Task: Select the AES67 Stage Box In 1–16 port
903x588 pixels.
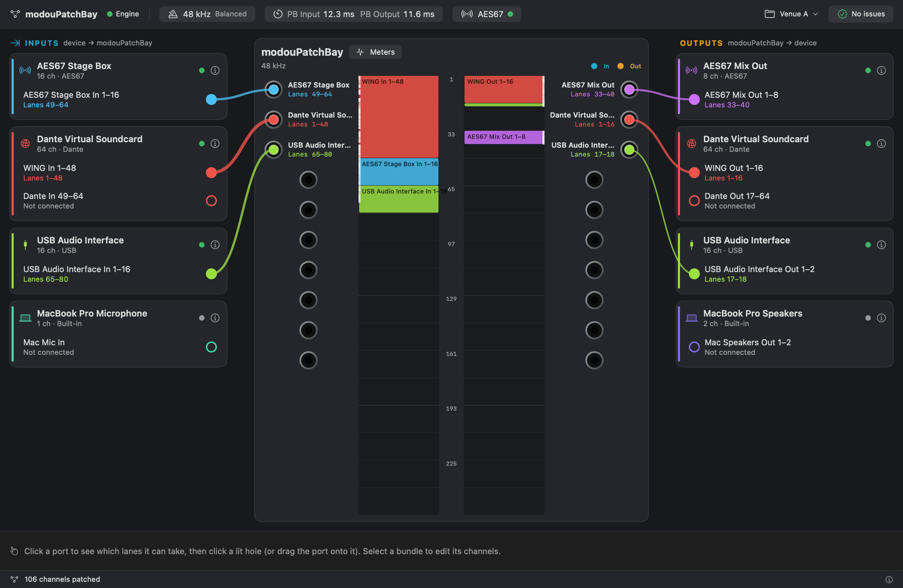Action: pyautogui.click(x=211, y=99)
